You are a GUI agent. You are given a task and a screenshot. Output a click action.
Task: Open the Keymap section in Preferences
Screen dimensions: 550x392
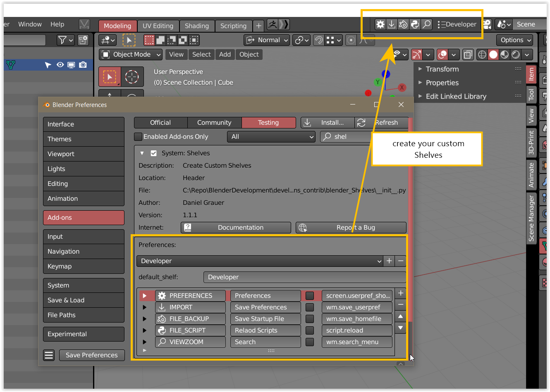point(84,266)
